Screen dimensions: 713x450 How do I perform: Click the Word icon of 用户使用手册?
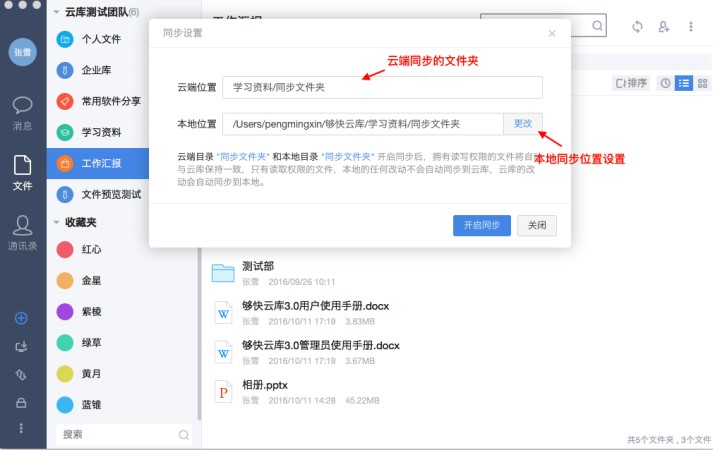(223, 313)
